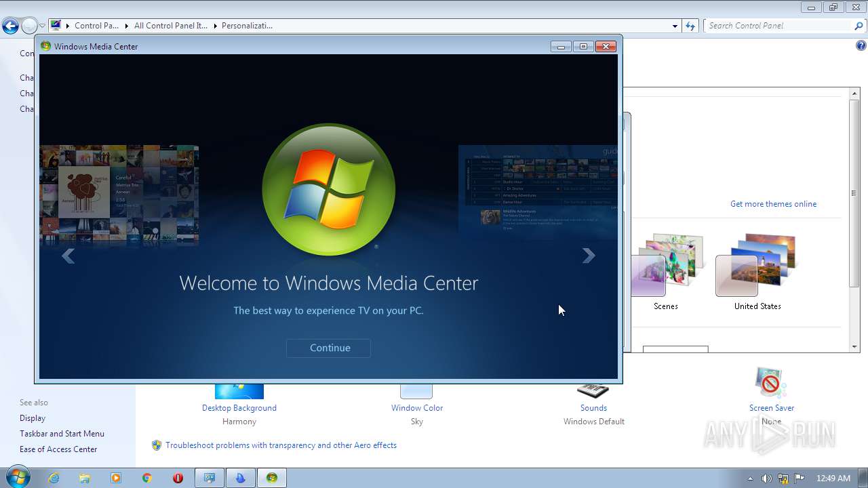Viewport: 868px width, 488px height.
Task: Click the search magnifier icon
Action: pyautogui.click(x=859, y=26)
